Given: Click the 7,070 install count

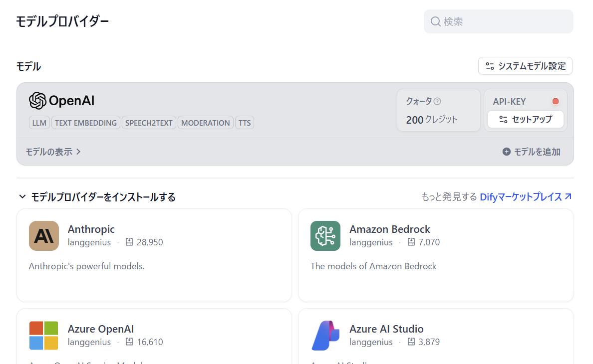Looking at the screenshot, I should [429, 242].
